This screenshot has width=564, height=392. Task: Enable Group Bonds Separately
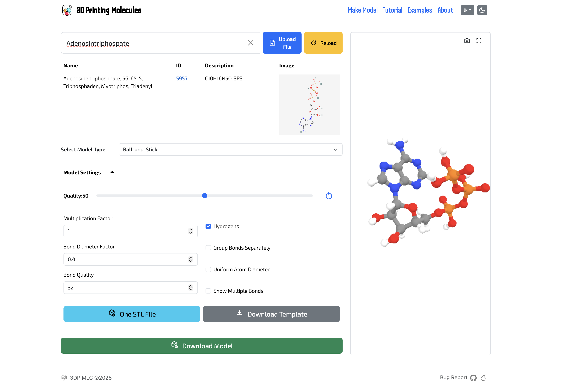pos(208,248)
